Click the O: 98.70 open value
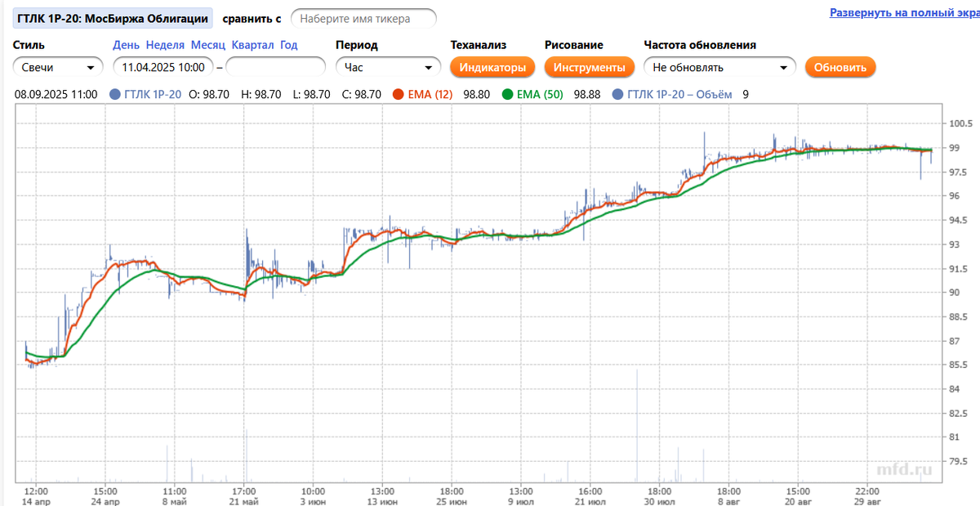 point(208,95)
